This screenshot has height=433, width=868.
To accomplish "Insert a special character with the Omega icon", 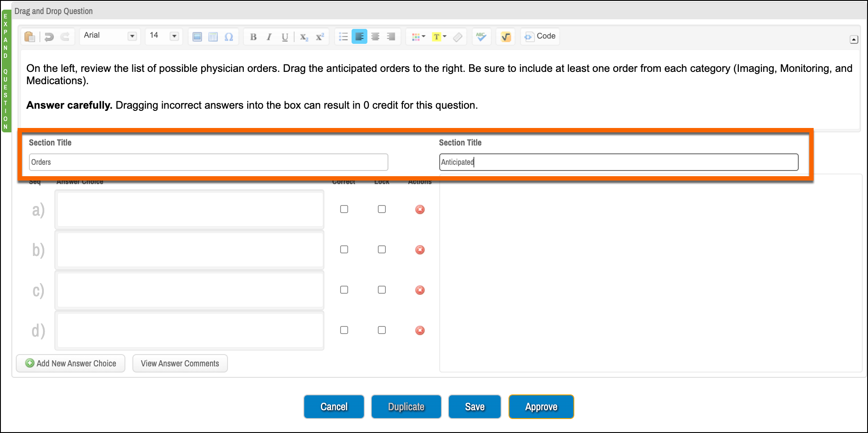I will (x=228, y=37).
